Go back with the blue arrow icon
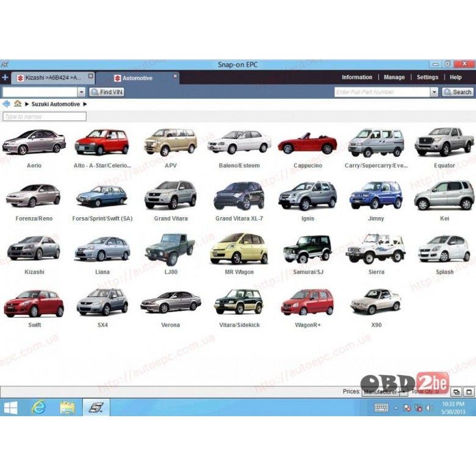 (x=6, y=104)
